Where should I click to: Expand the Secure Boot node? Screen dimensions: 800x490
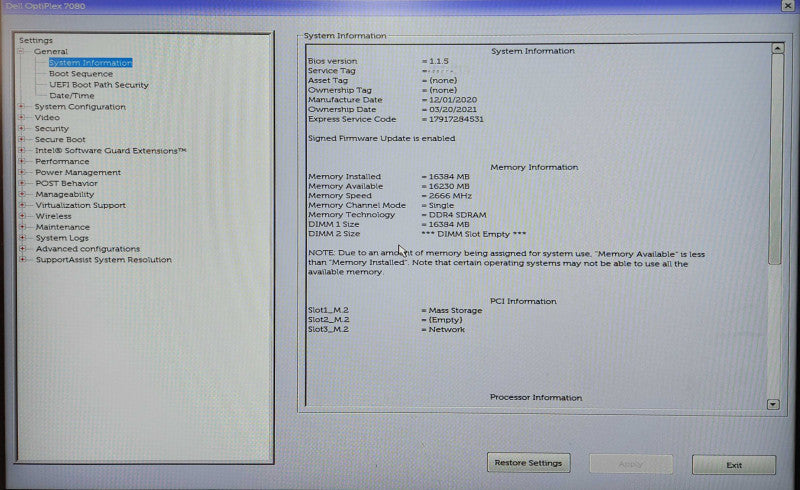(21, 139)
